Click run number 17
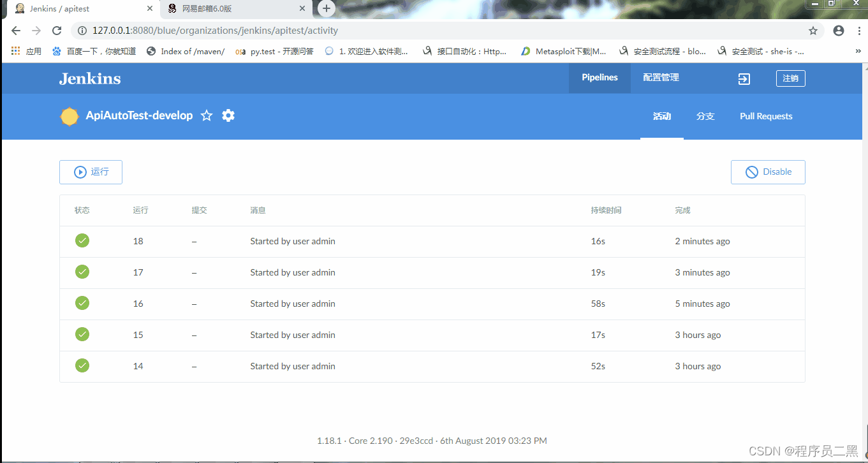868x463 pixels. (138, 273)
